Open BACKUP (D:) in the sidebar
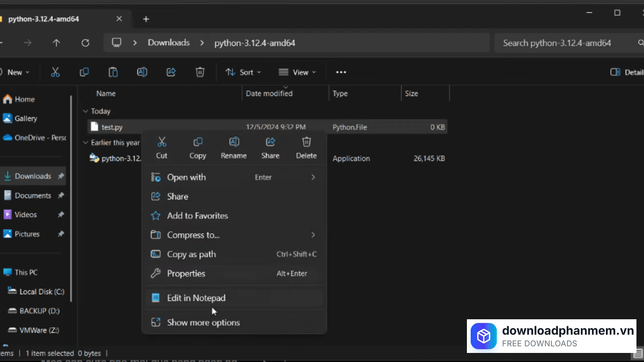Screen dimensions: 644x362 click(x=34, y=311)
